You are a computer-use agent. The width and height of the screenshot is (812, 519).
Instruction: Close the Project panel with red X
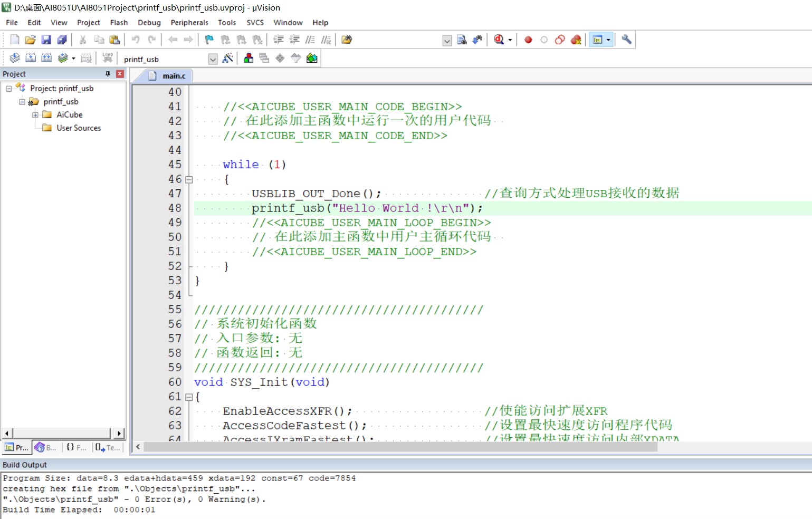tap(120, 74)
